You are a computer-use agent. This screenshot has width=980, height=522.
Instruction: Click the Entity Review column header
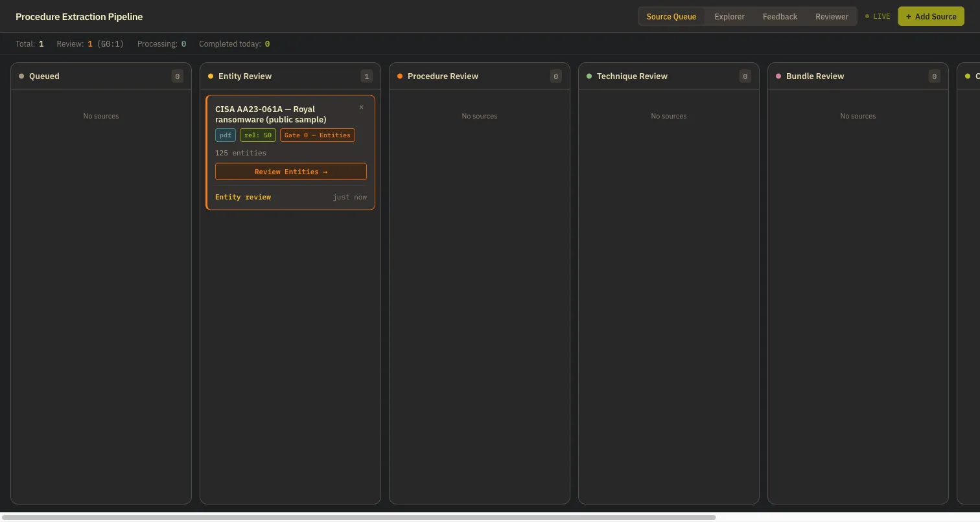290,76
